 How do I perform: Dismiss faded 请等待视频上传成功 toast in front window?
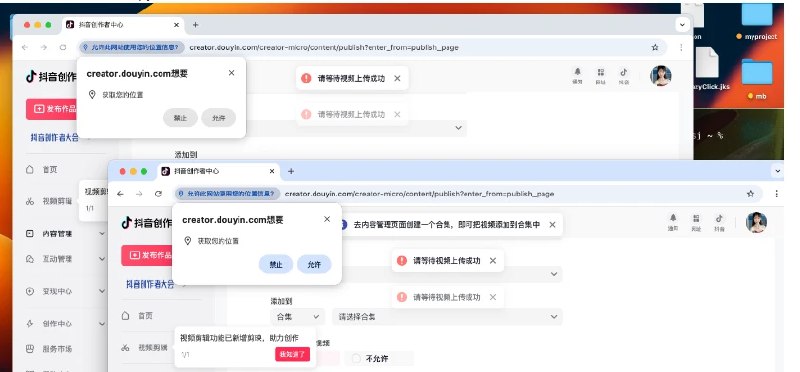(492, 297)
